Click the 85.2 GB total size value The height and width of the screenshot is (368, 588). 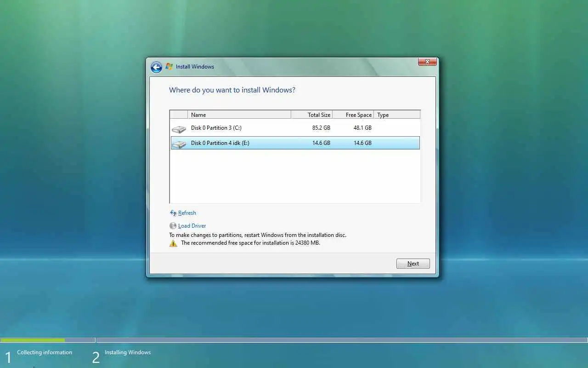click(321, 128)
